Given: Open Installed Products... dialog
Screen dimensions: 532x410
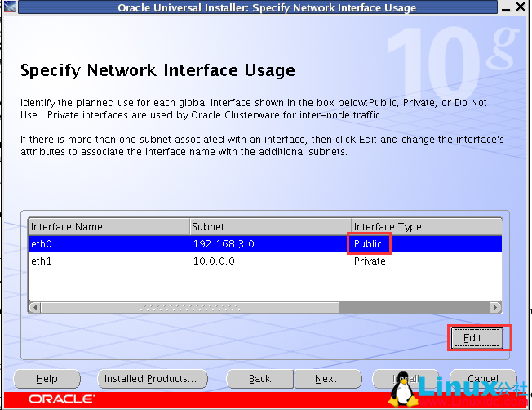Looking at the screenshot, I should tap(153, 378).
